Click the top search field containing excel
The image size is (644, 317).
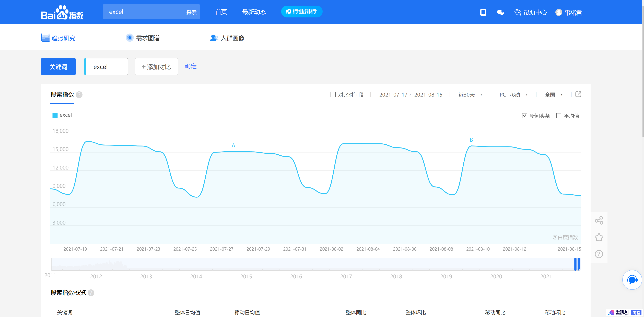(142, 12)
